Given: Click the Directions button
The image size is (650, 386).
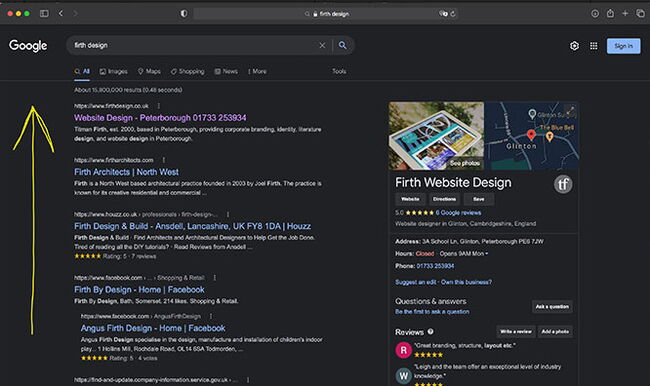Looking at the screenshot, I should tap(444, 199).
